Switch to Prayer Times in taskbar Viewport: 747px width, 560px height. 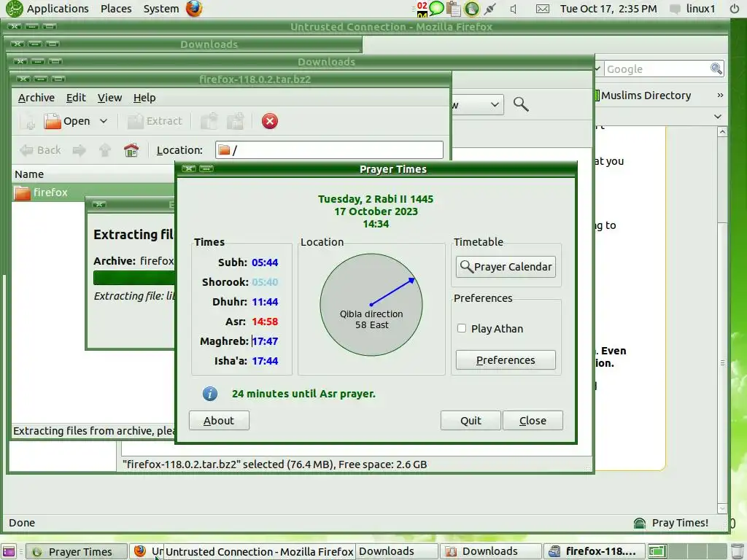(x=76, y=551)
